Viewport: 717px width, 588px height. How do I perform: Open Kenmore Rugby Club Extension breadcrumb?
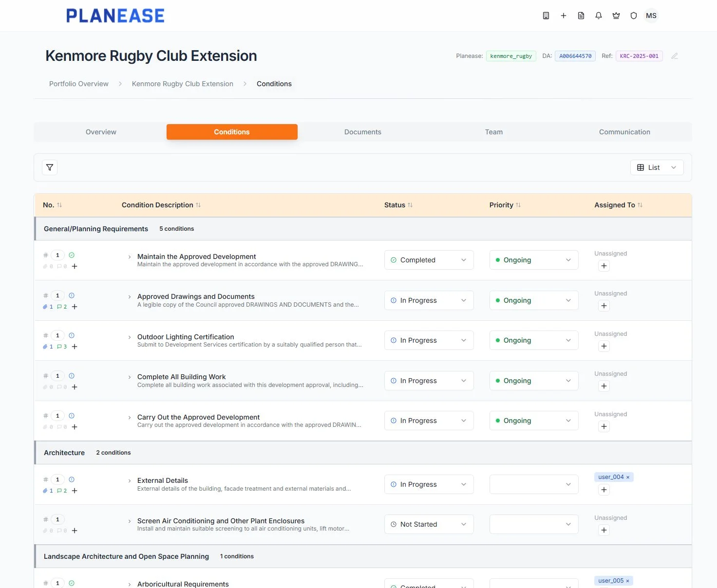tap(183, 84)
